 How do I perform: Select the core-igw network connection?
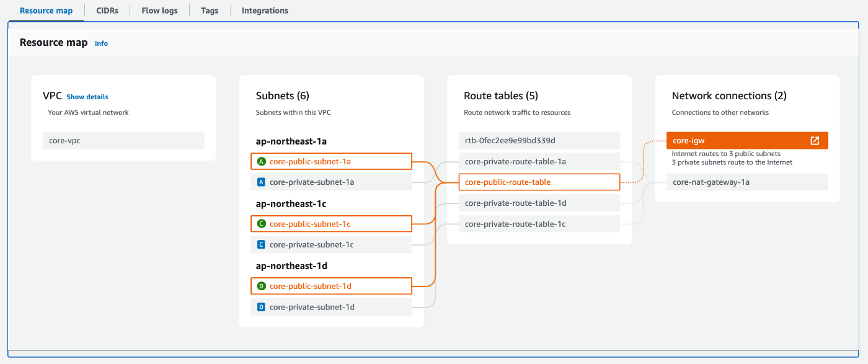[x=747, y=141]
